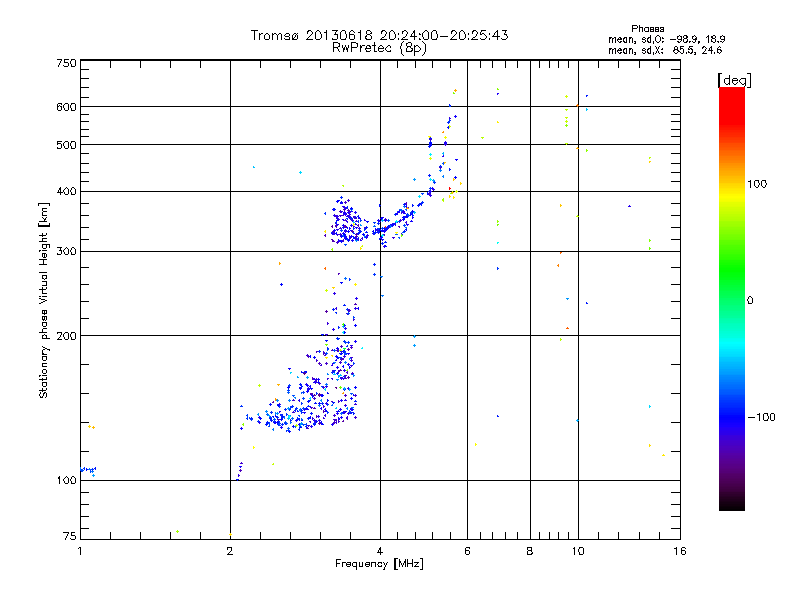Click the 100 tick label on height axis
The height and width of the screenshot is (600, 800).
(66, 480)
